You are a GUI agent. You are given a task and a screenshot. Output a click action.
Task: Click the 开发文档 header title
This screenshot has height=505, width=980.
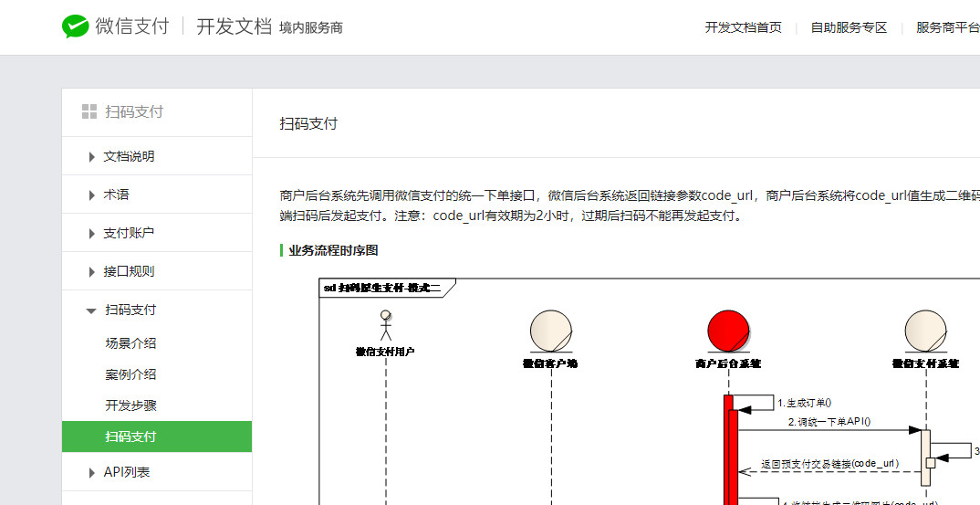pyautogui.click(x=235, y=26)
